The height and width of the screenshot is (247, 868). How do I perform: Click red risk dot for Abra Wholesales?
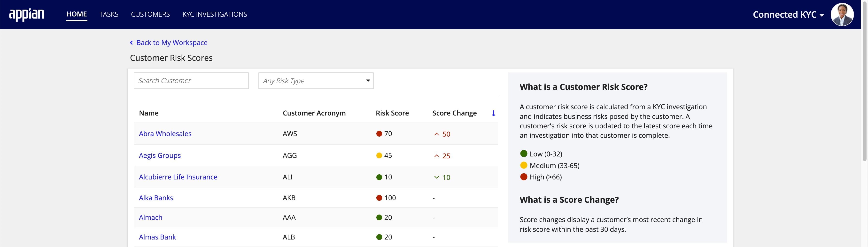coord(379,134)
